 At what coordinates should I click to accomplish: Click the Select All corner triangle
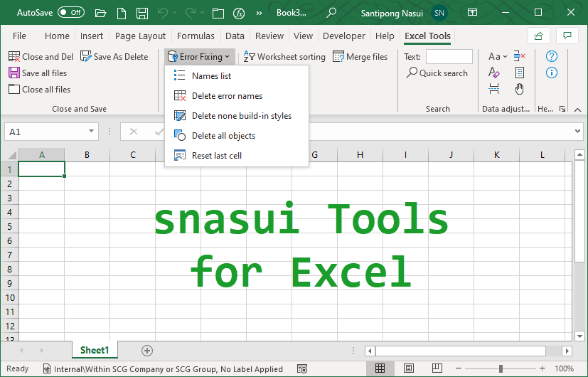click(x=11, y=155)
